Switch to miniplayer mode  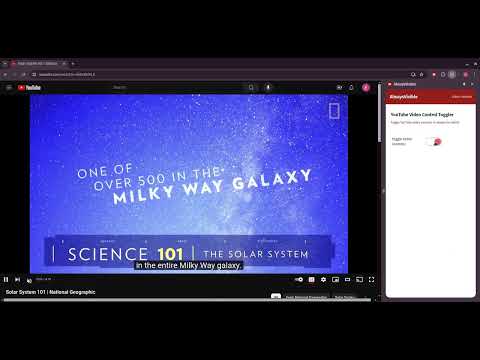coord(335,279)
